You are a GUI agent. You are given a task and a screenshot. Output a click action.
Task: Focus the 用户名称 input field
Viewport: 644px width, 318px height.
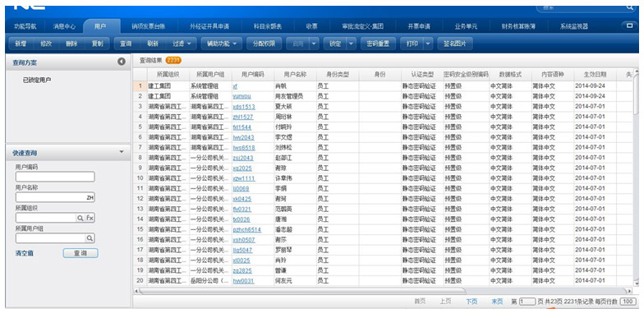(x=55, y=197)
